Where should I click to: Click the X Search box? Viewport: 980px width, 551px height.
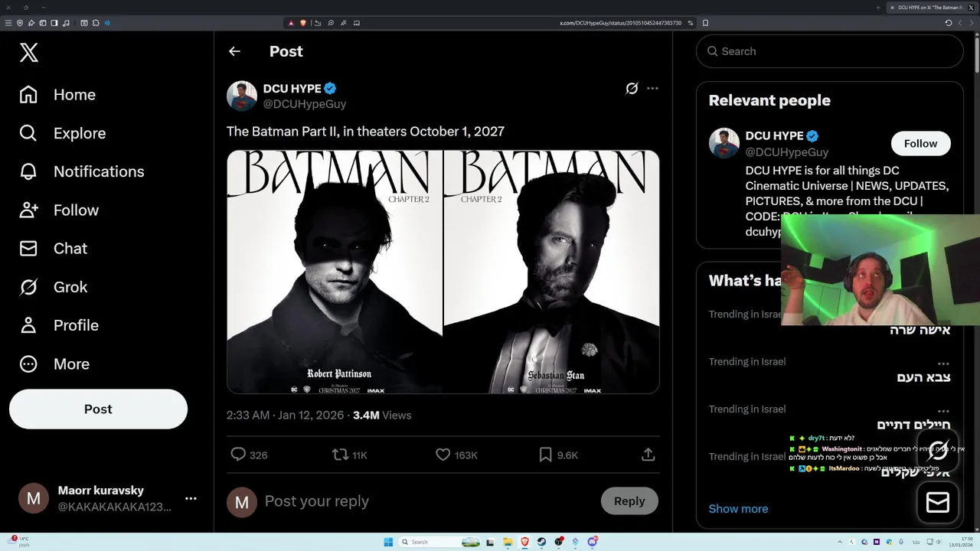[830, 51]
